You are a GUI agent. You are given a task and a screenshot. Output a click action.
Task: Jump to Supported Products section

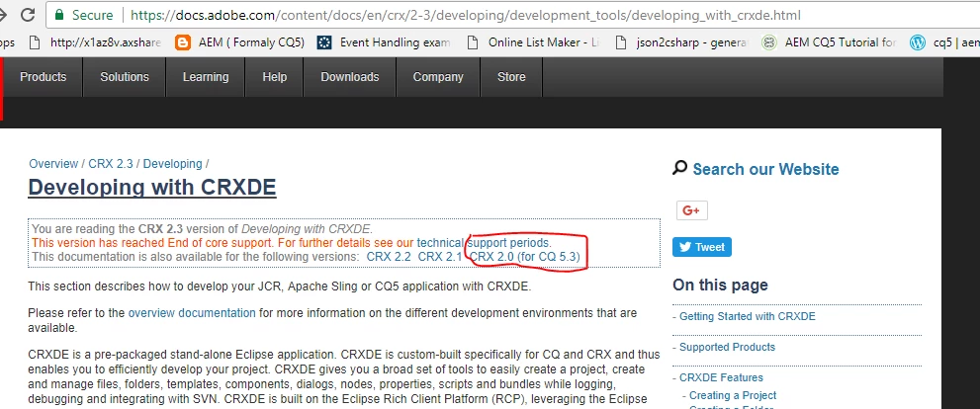coord(727,347)
